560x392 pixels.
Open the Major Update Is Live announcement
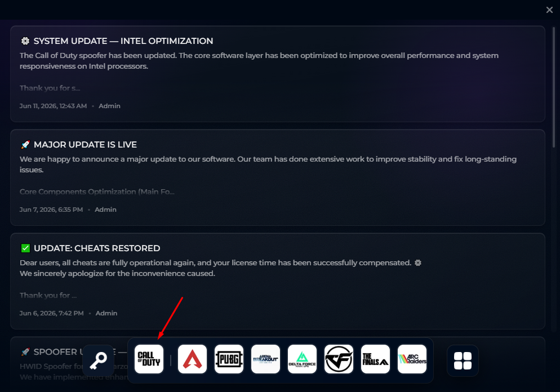278,177
